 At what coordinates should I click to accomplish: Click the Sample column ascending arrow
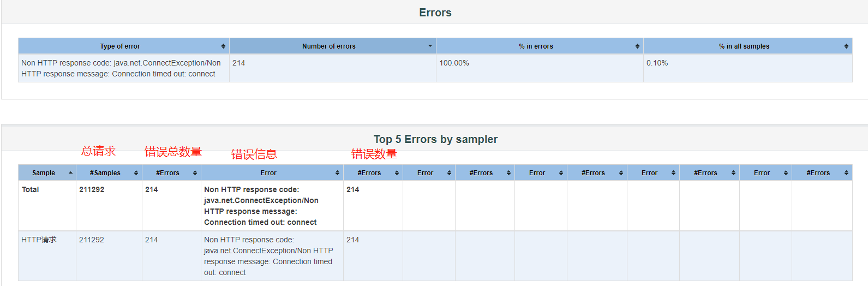[x=70, y=173]
